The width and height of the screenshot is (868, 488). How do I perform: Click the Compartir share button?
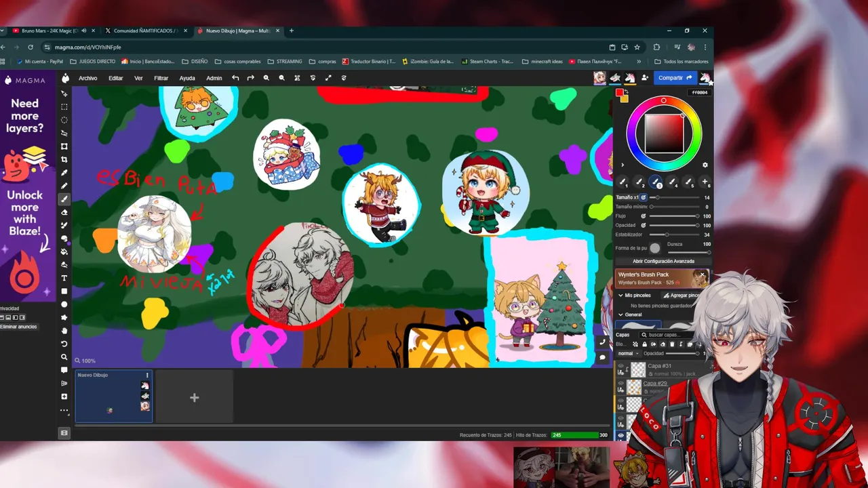pyautogui.click(x=675, y=78)
